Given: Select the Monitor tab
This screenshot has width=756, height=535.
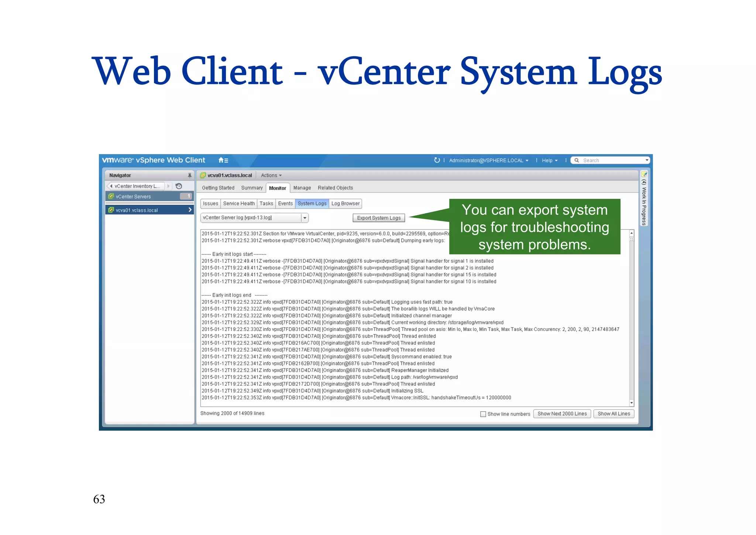Looking at the screenshot, I should (x=278, y=188).
